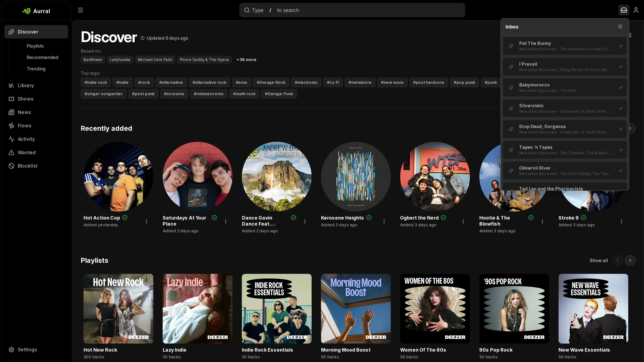Open options menu for Stroke 9

coord(622,222)
